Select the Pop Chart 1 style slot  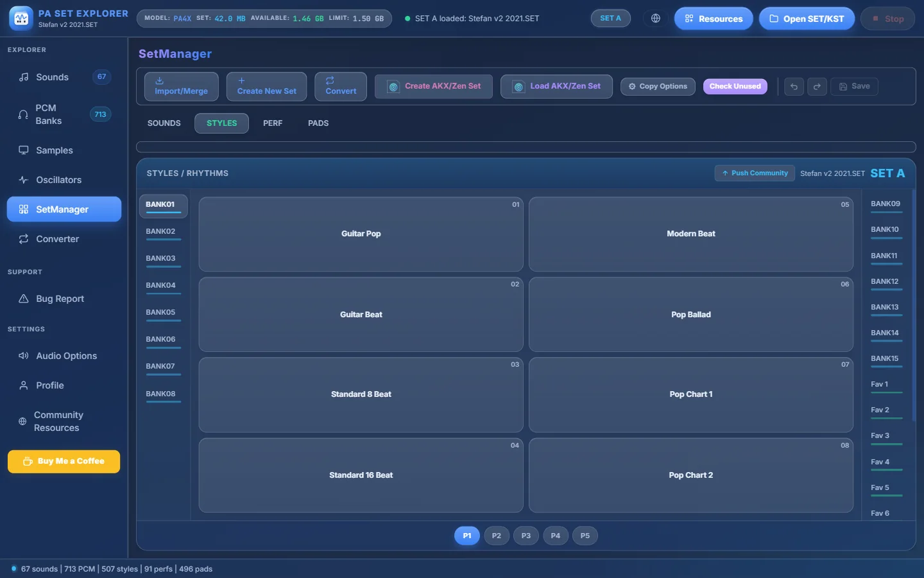pos(691,394)
